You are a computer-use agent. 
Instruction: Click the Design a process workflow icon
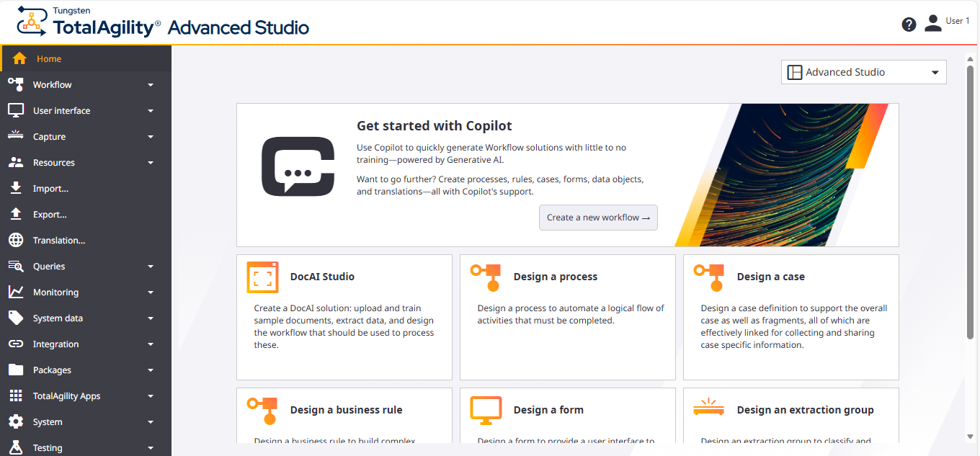[486, 277]
